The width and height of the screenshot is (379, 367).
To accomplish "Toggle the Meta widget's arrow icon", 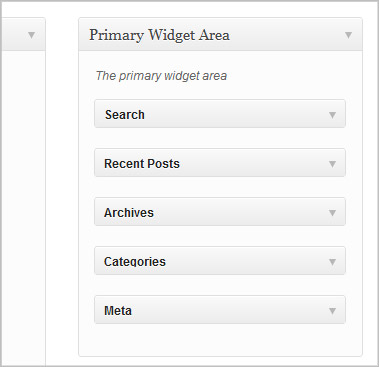I will (332, 311).
